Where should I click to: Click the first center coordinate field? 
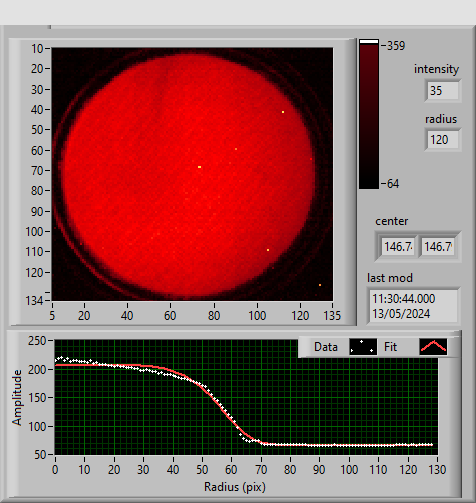398,247
